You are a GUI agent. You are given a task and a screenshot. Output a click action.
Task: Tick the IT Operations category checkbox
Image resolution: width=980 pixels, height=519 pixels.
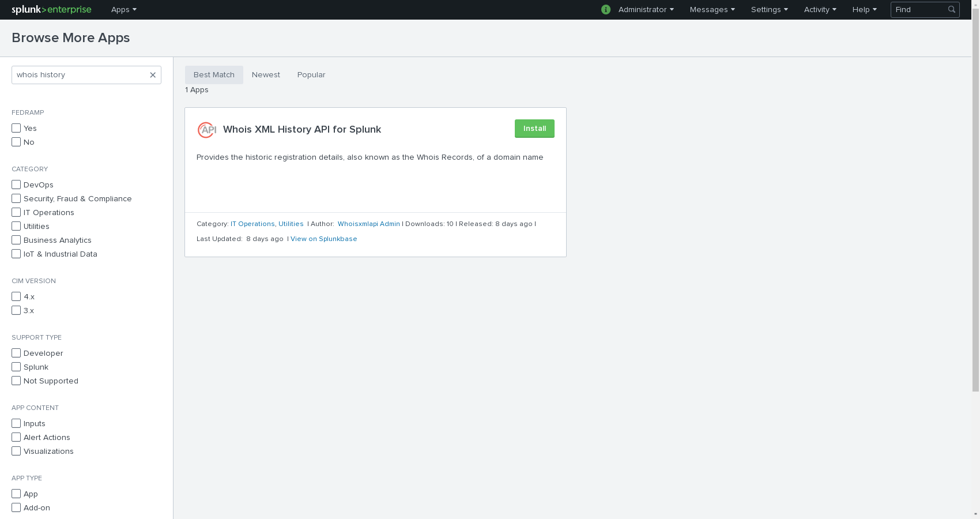coord(16,212)
